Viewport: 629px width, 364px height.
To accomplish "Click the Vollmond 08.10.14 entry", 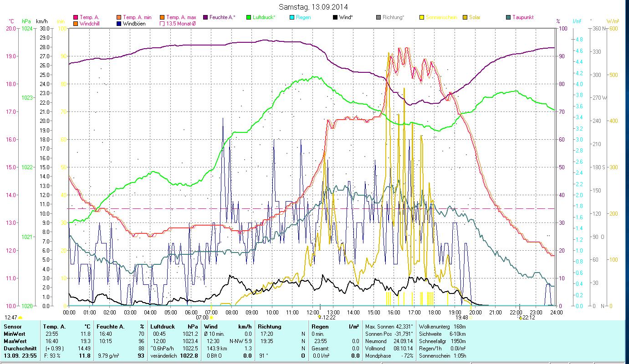I will [389, 348].
